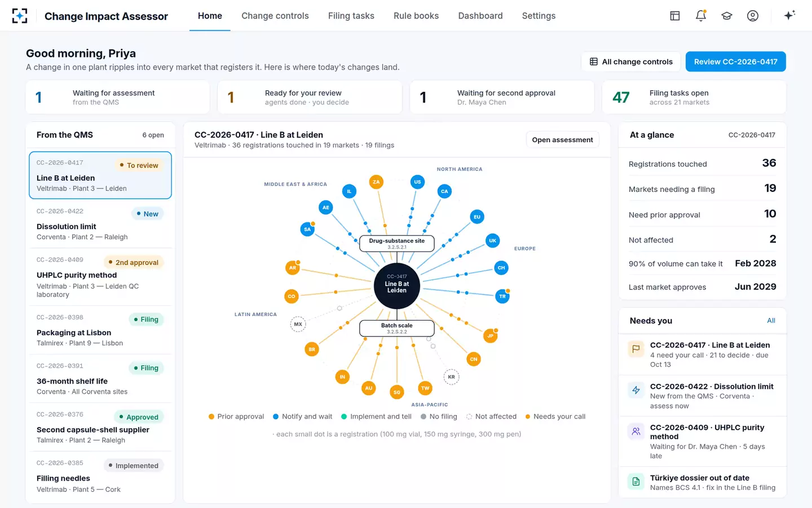Go to the Filing tasks tab
Image resolution: width=812 pixels, height=508 pixels.
[x=351, y=16]
